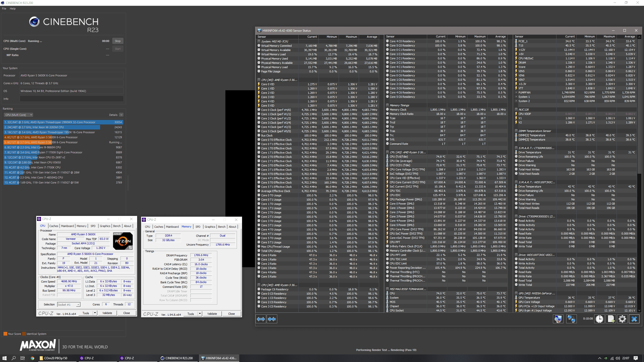Collapse DIMM Temperature Sensor group

516,131
